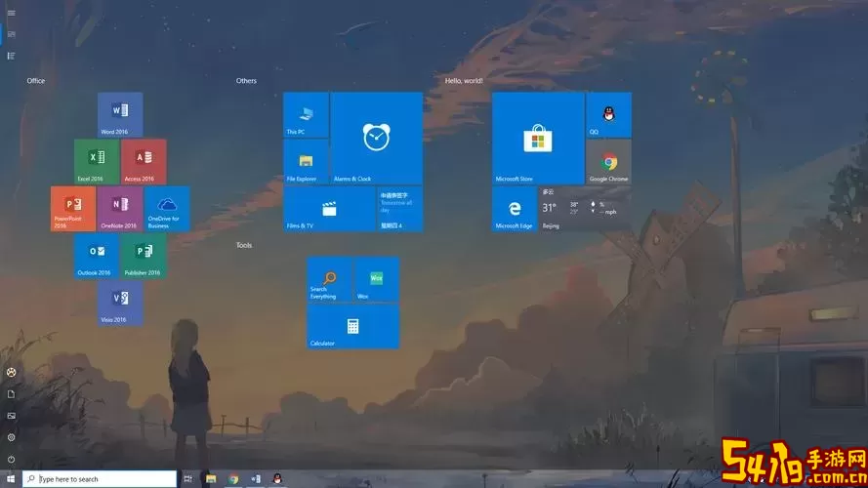This screenshot has height=488, width=868.
Task: Launch PowerPoint 2016 tile
Action: coord(73,209)
